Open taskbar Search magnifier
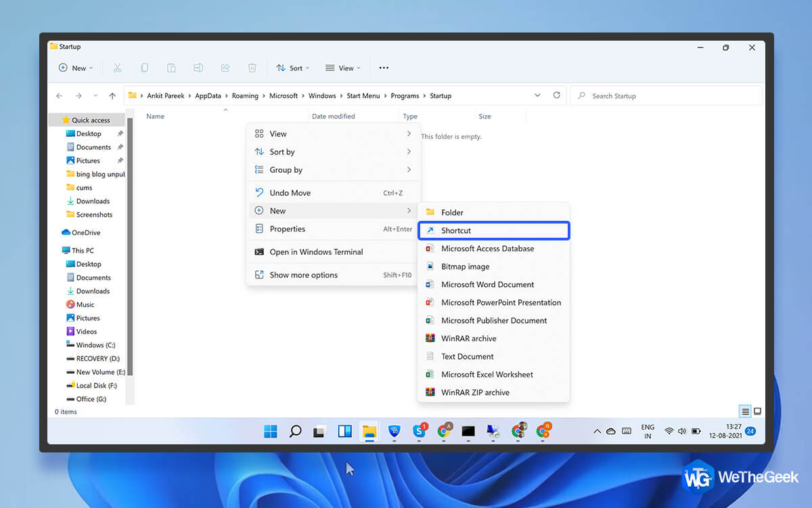812x508 pixels. click(295, 431)
